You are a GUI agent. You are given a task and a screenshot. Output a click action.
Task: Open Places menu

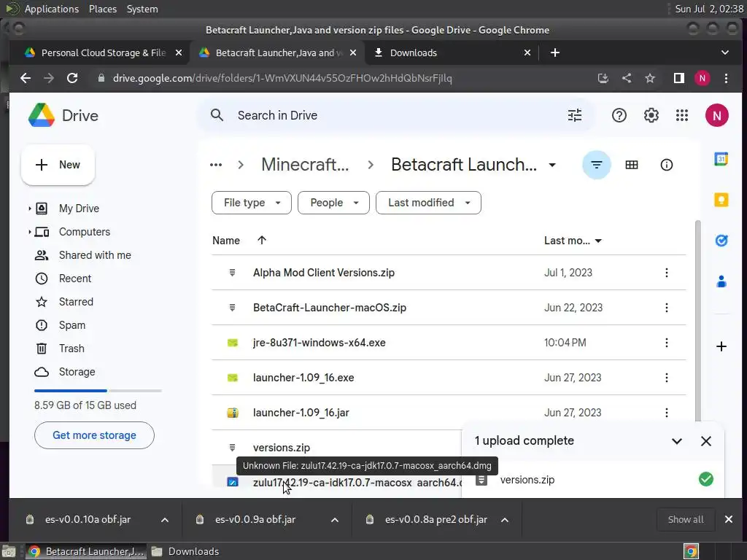(103, 9)
